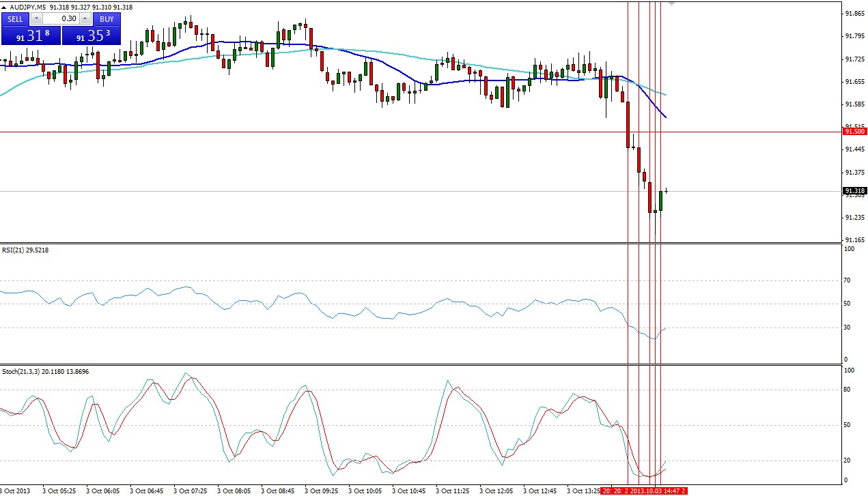Click the current price label 91.318
Image resolution: width=868 pixels, height=496 pixels.
(x=855, y=191)
